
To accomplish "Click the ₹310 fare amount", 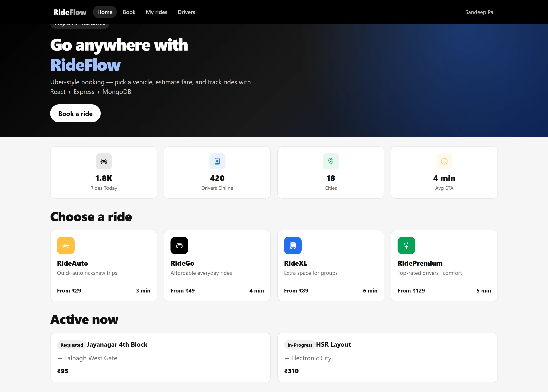I will (x=291, y=371).
